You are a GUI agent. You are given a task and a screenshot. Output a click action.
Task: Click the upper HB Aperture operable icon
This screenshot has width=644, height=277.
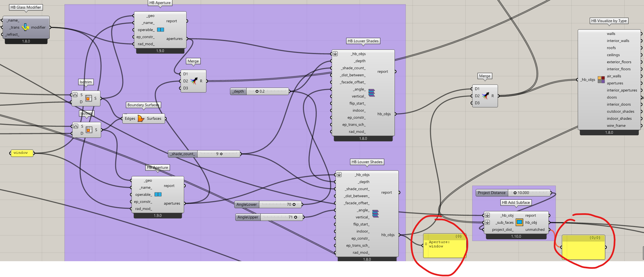161,30
